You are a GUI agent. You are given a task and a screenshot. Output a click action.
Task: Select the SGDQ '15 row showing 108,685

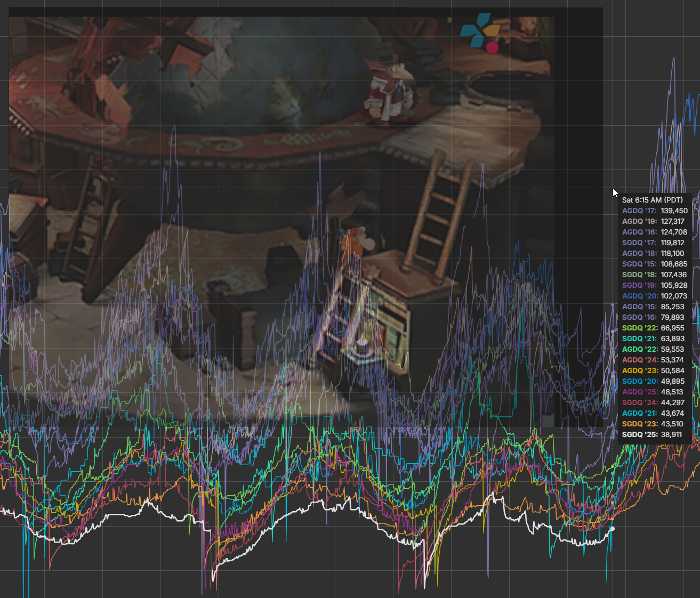point(655,264)
